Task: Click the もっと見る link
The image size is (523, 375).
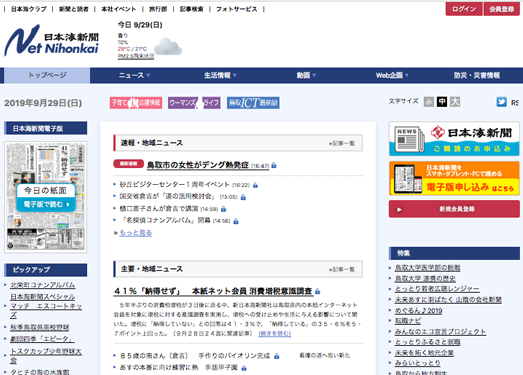Action: coord(135,233)
